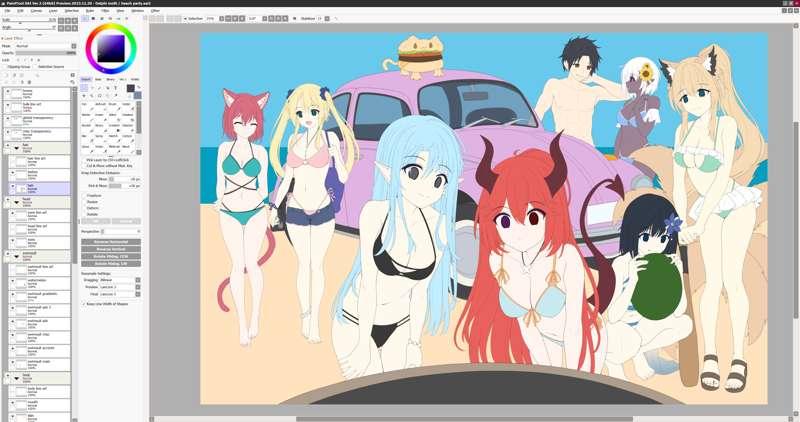The image size is (800, 422).
Task: Open the Stabilizer dropdown in toolbar
Action: (x=327, y=18)
